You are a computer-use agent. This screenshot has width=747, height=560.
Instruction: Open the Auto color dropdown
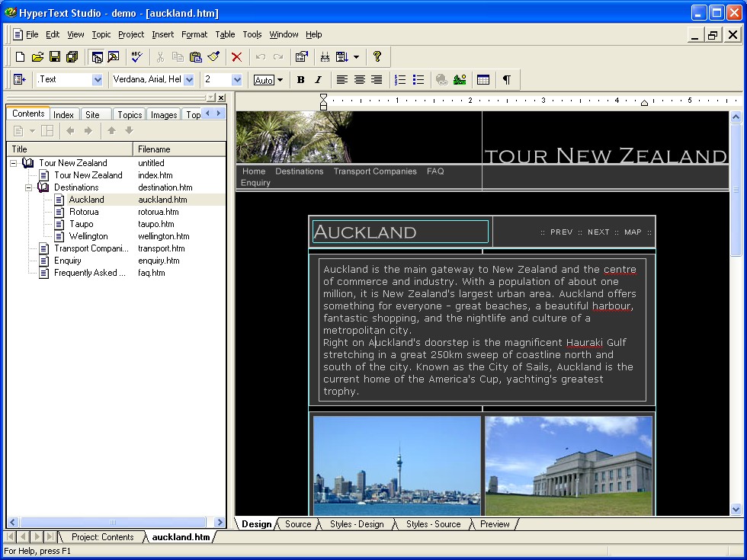pos(281,79)
